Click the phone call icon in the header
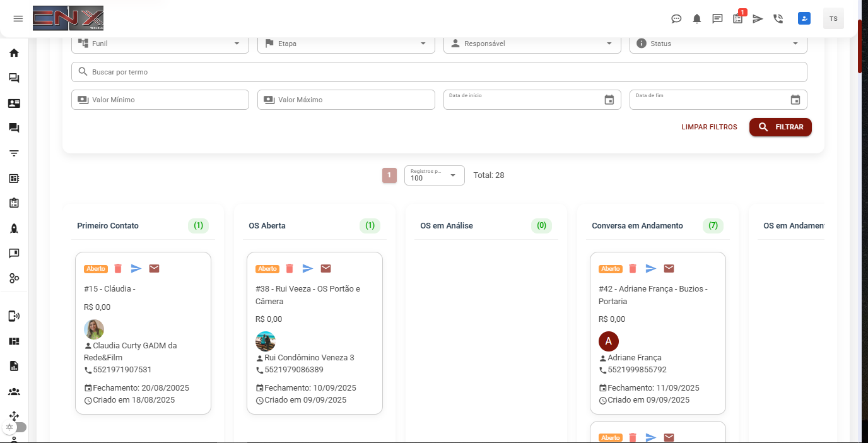Screen dimensions: 868x443 [x=778, y=19]
